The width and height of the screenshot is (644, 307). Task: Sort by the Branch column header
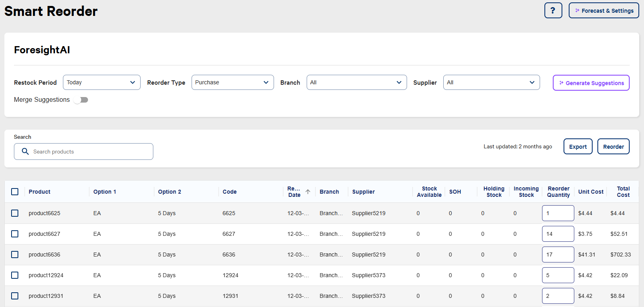[x=329, y=192]
